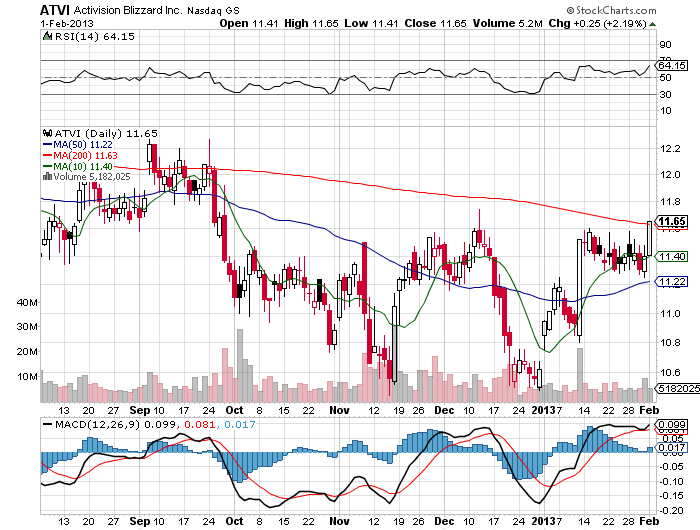Select the 11.22 MA(50) value tag on the axis
Image resolution: width=700 pixels, height=530 pixels.
(670, 282)
